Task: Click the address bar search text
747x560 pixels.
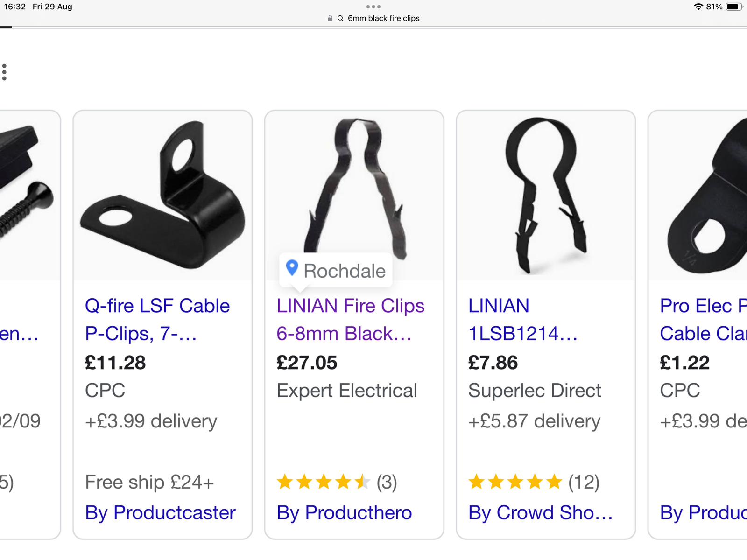Action: (x=383, y=19)
